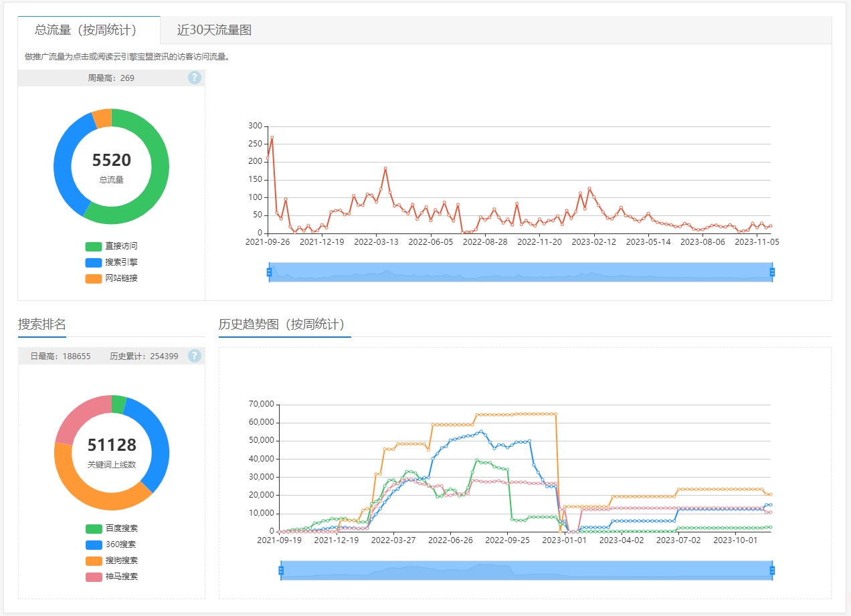This screenshot has height=616, width=851.
Task: Click help icon beside 周最高 269
Action: click(x=195, y=78)
